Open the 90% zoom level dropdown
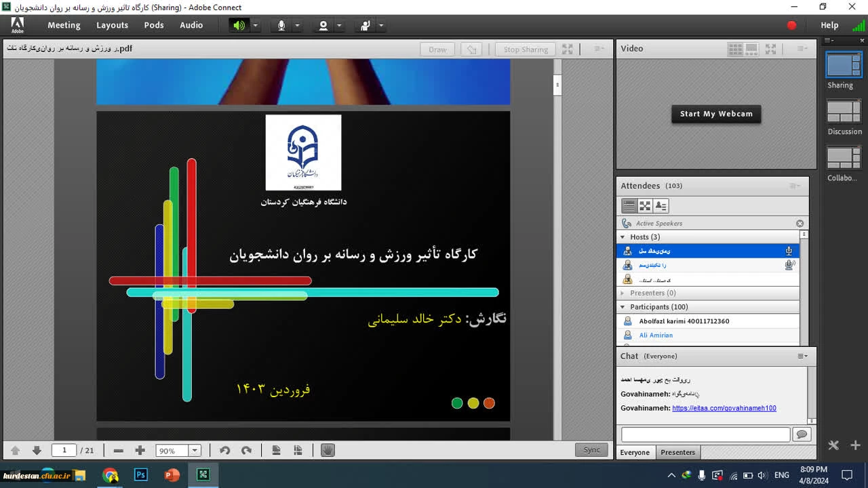The width and height of the screenshot is (868, 488). coord(195,451)
